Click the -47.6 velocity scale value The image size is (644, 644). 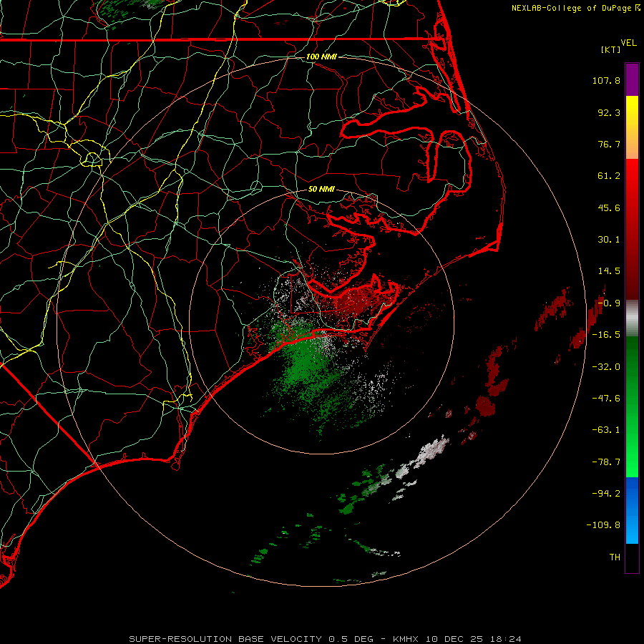[606, 399]
